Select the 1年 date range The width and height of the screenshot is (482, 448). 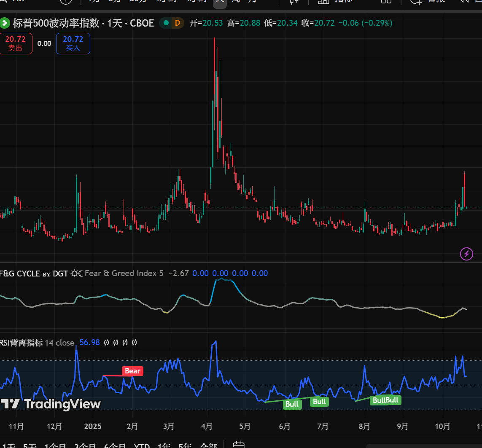pyautogui.click(x=164, y=445)
